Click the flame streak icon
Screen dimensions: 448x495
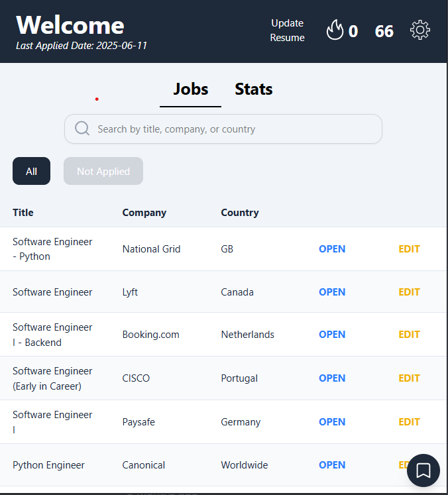tap(335, 30)
